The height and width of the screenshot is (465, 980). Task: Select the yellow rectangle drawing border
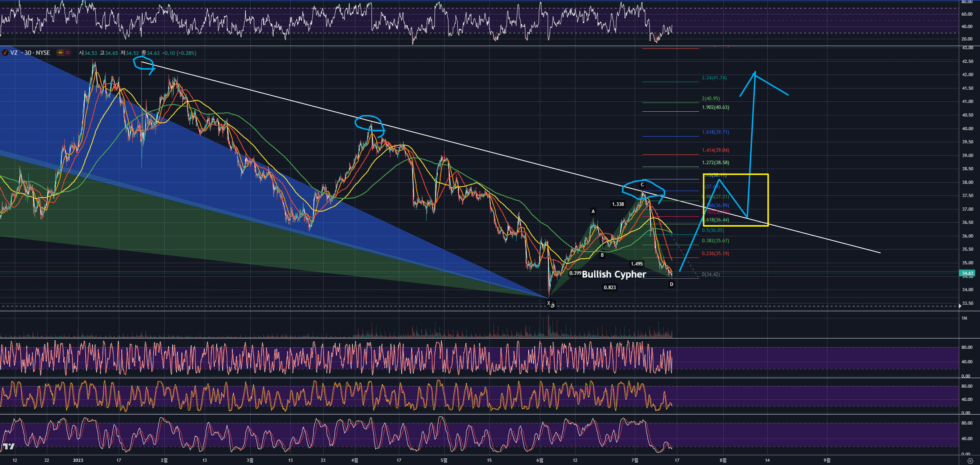tap(768, 200)
